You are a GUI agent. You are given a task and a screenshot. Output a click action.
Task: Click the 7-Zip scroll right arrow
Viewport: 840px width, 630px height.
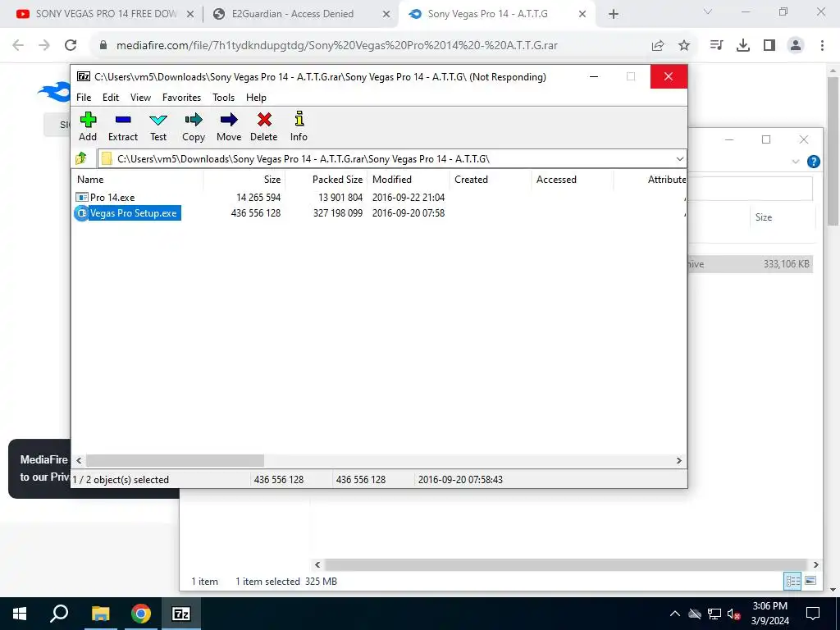(x=678, y=461)
